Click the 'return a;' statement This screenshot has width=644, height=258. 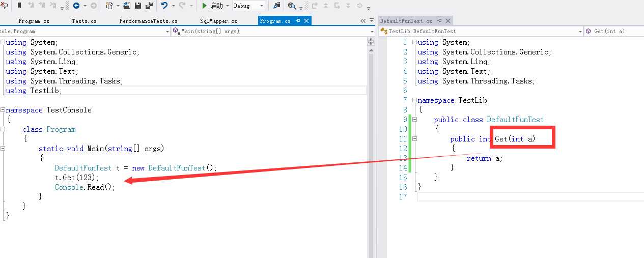[484, 158]
